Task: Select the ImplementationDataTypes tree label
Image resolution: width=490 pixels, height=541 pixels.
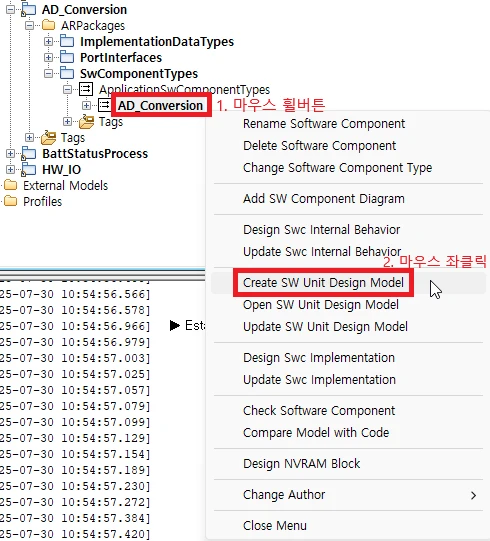Action: pos(157,42)
